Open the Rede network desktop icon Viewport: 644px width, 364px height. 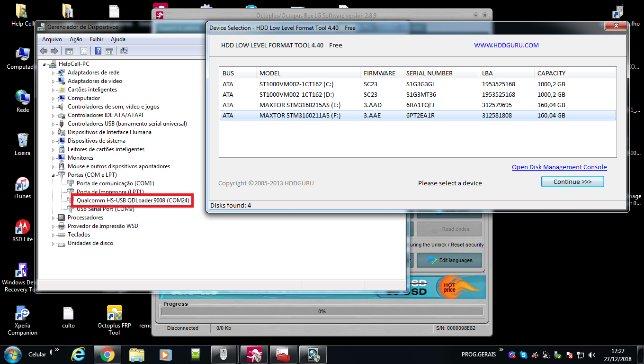click(22, 101)
